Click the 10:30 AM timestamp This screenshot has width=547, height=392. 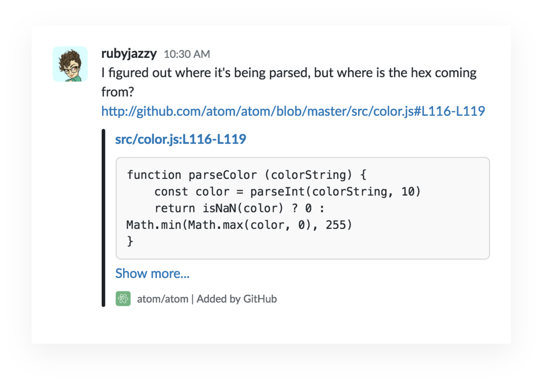click(x=186, y=54)
